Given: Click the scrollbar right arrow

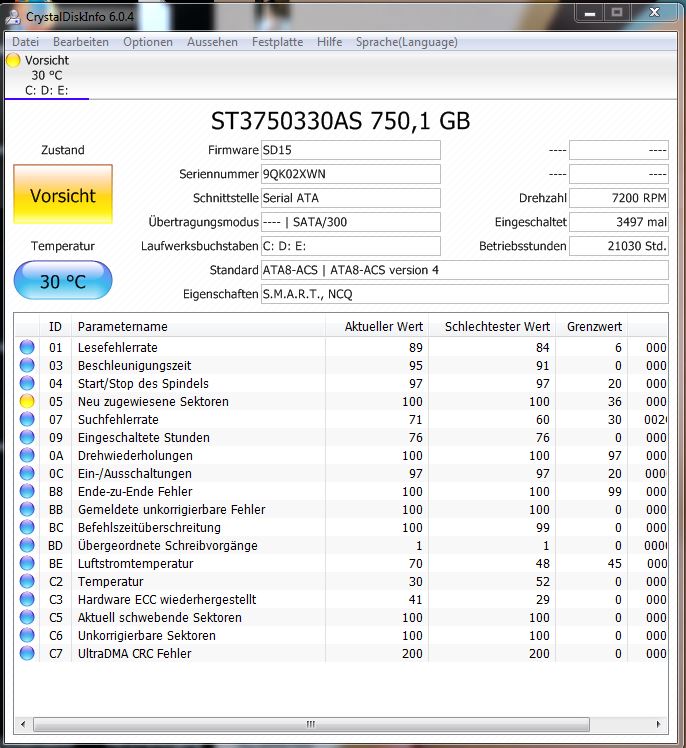Looking at the screenshot, I should tap(658, 724).
